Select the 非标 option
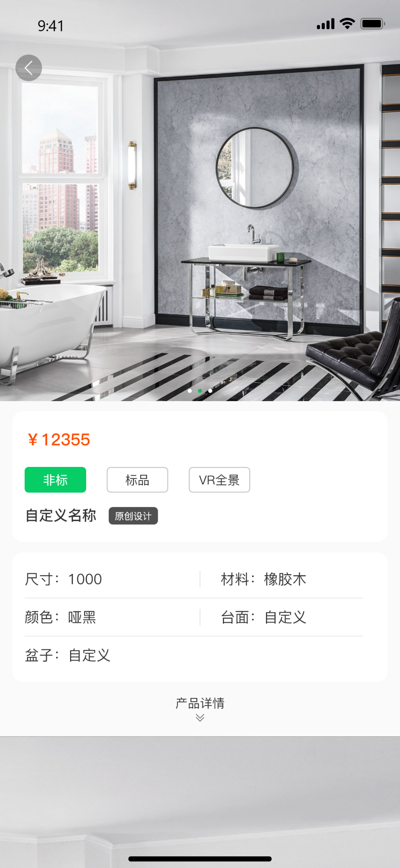The image size is (400, 868). click(x=55, y=480)
